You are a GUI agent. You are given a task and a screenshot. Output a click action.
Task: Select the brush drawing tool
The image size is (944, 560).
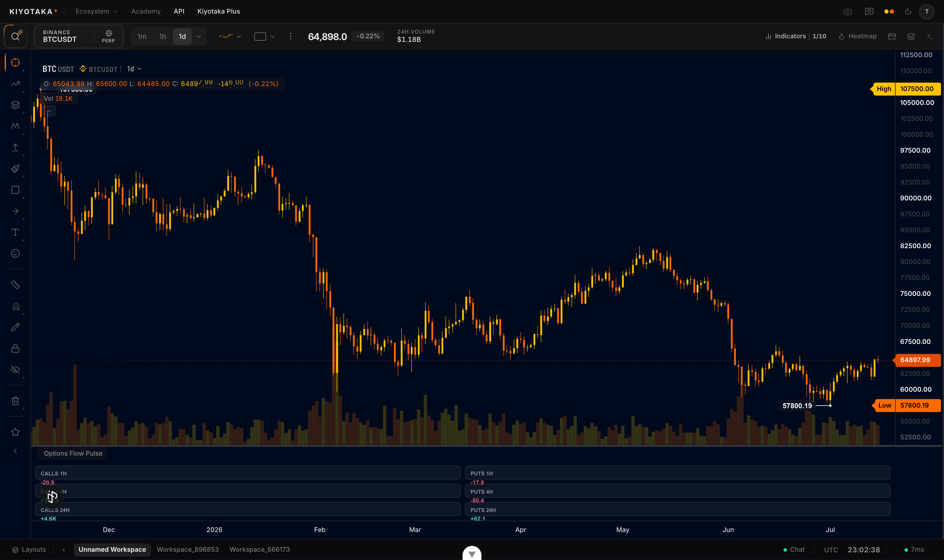[15, 169]
